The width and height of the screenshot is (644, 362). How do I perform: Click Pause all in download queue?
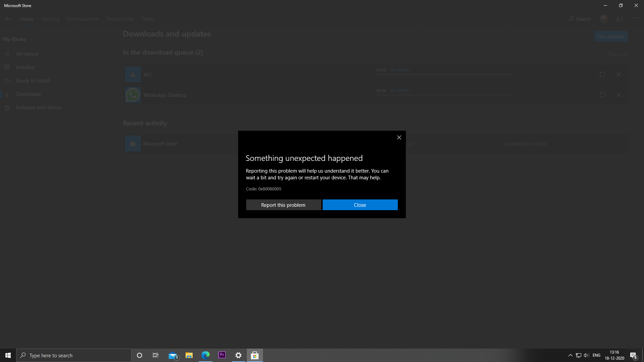point(618,54)
